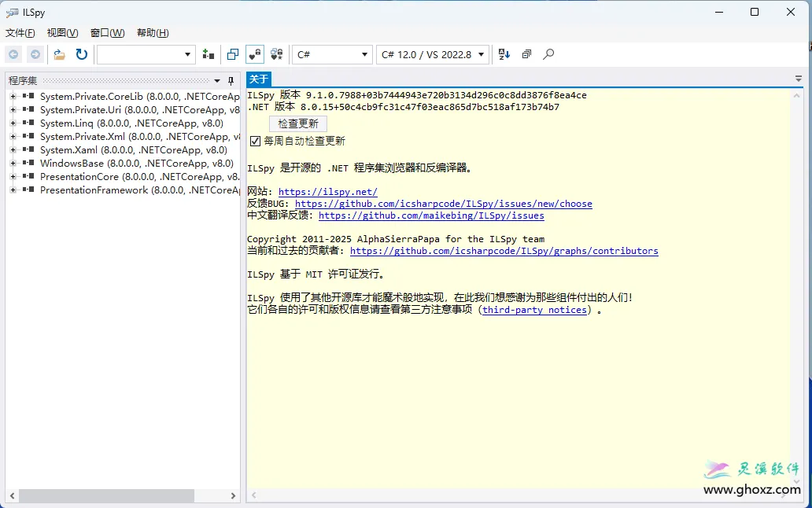Expand System.Private.Xml node
The height and width of the screenshot is (508, 812).
coord(13,137)
